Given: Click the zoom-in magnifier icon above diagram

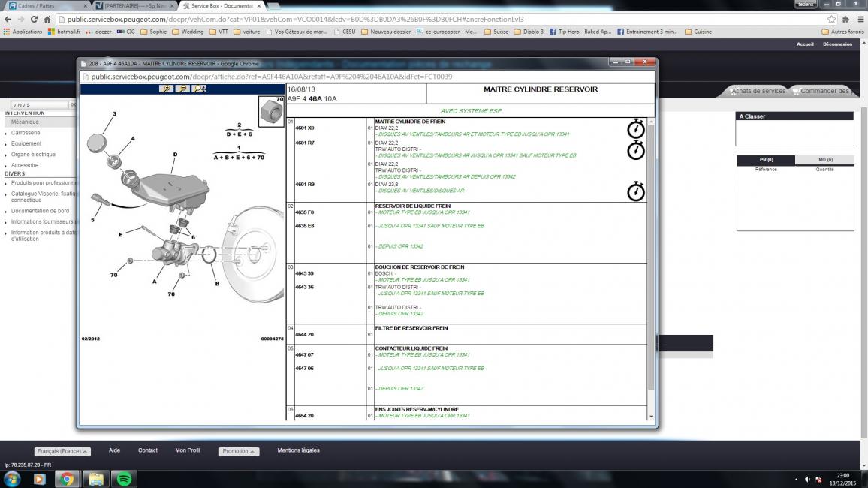Looking at the screenshot, I should tap(166, 89).
